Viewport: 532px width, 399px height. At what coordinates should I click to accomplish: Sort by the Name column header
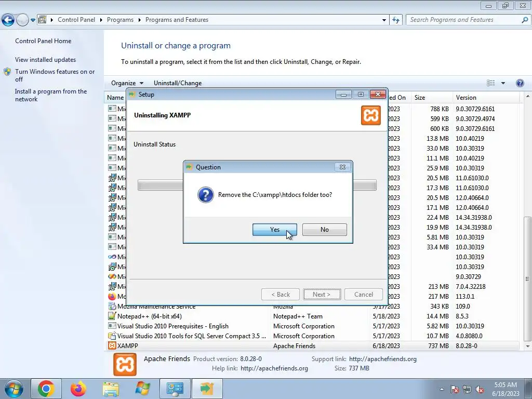(115, 97)
